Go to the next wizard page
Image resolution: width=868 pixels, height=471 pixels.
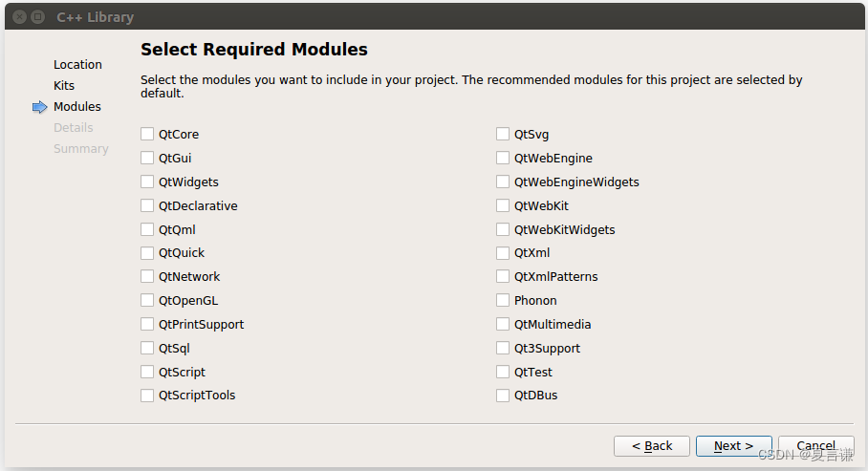coord(733,446)
